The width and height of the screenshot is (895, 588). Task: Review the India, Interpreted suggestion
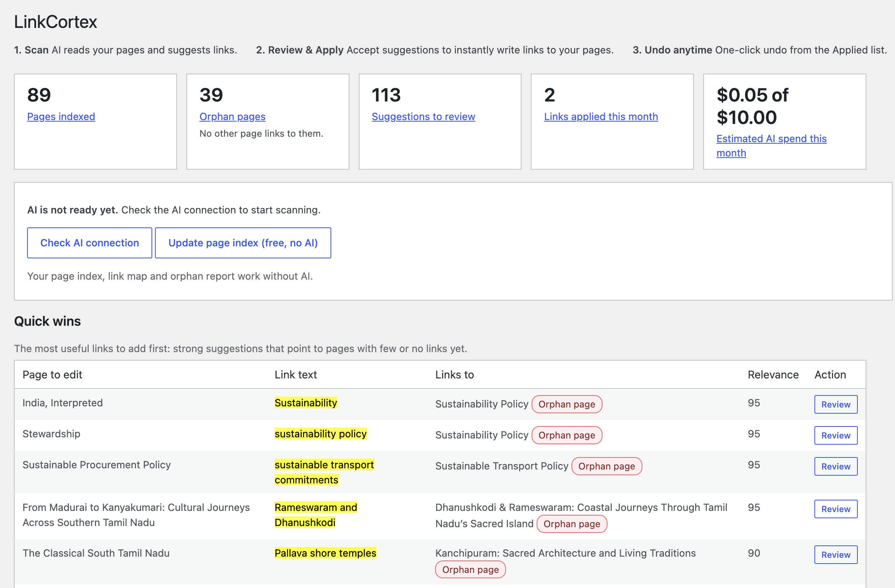click(x=836, y=404)
